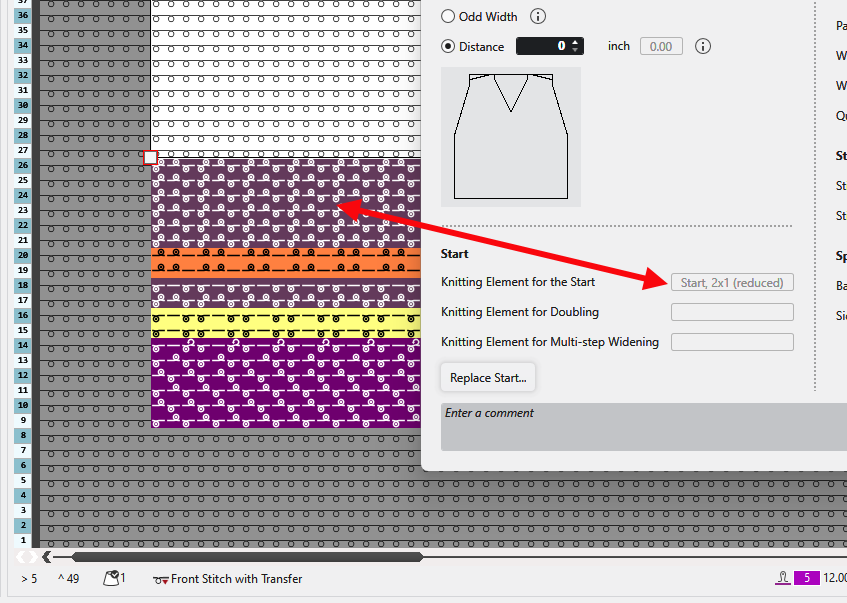The width and height of the screenshot is (847, 603).
Task: Click the horizontal scrollbar thumb
Action: point(247,557)
